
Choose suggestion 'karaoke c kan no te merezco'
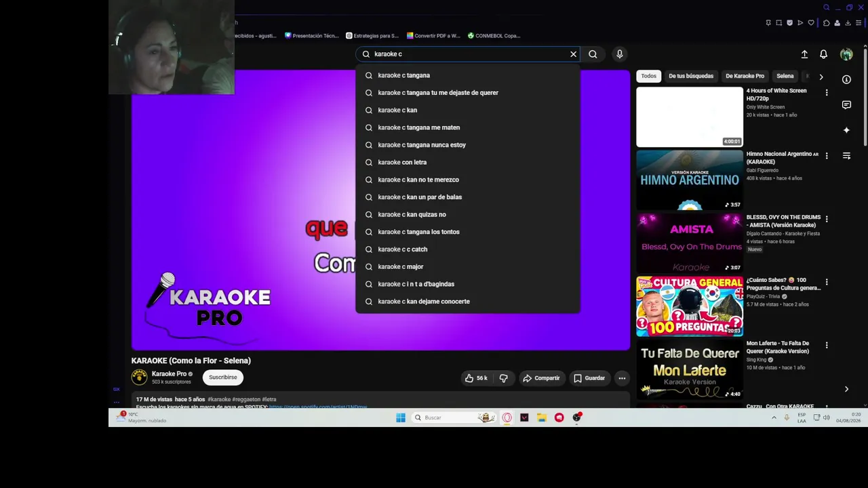click(468, 180)
